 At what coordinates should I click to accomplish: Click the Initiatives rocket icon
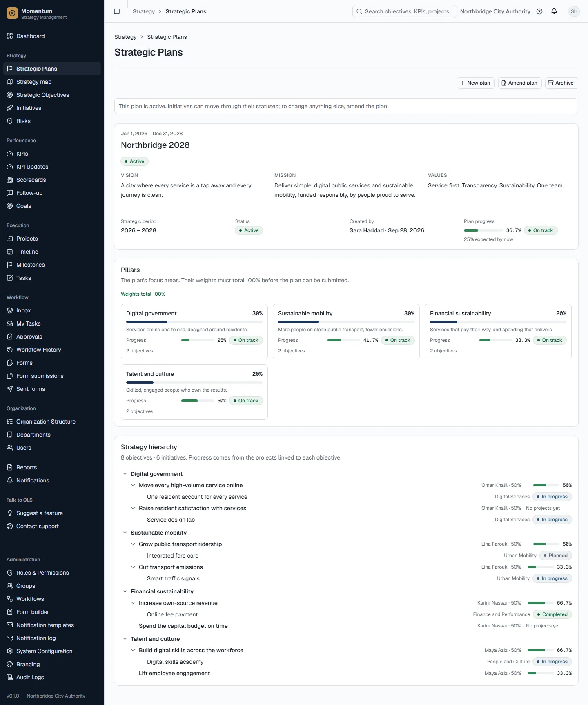point(10,108)
